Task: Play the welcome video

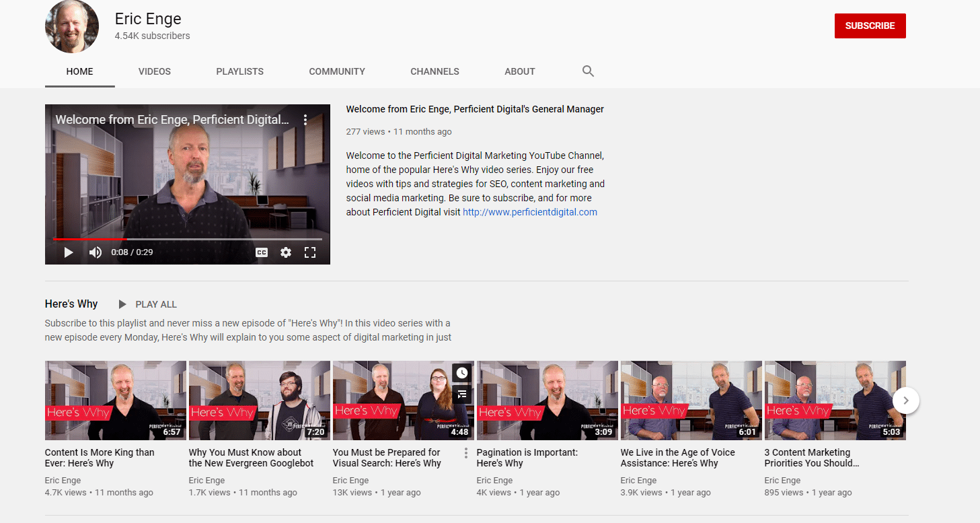Action: tap(68, 252)
